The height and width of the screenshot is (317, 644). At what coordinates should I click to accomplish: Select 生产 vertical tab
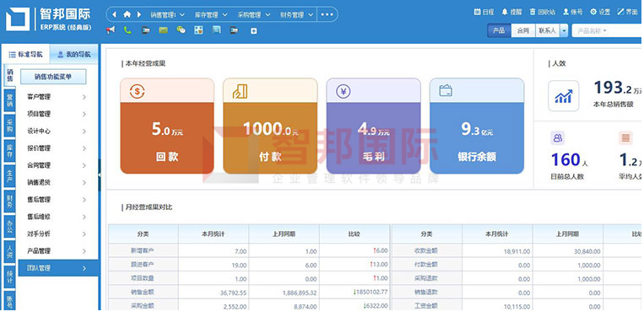point(9,176)
